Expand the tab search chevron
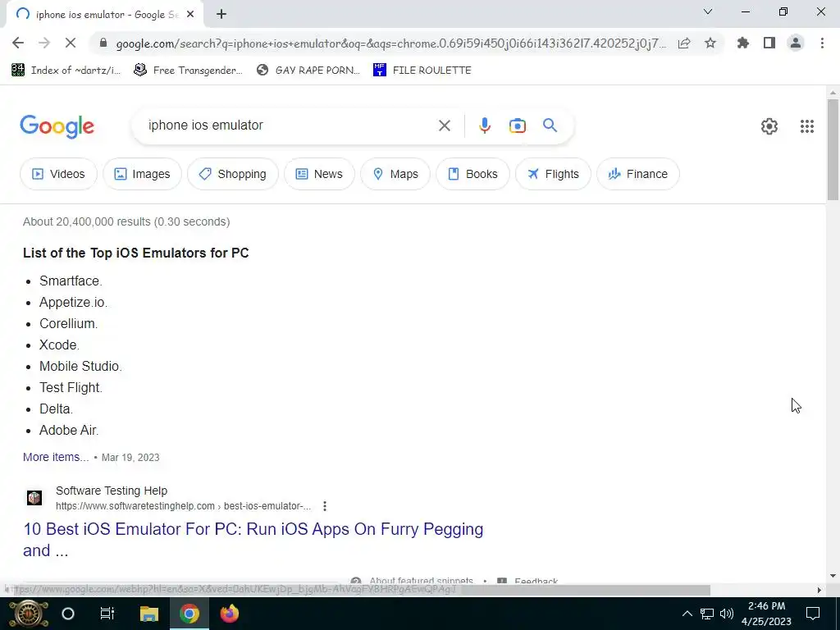The width and height of the screenshot is (840, 630). tap(708, 11)
